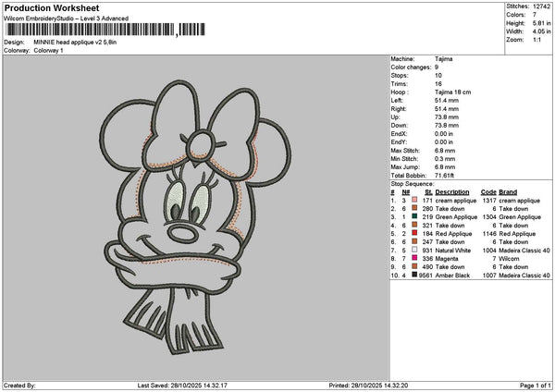Click the Take down swatch beside stitch count 490

pyautogui.click(x=414, y=266)
